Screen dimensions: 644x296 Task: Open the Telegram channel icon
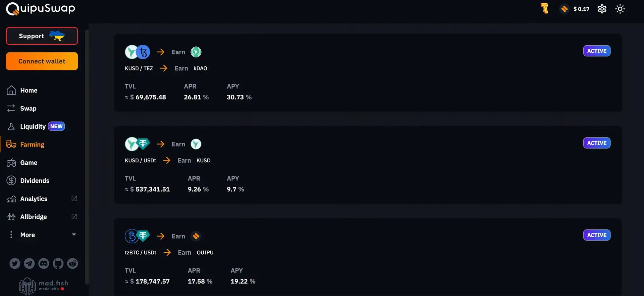[x=29, y=263]
